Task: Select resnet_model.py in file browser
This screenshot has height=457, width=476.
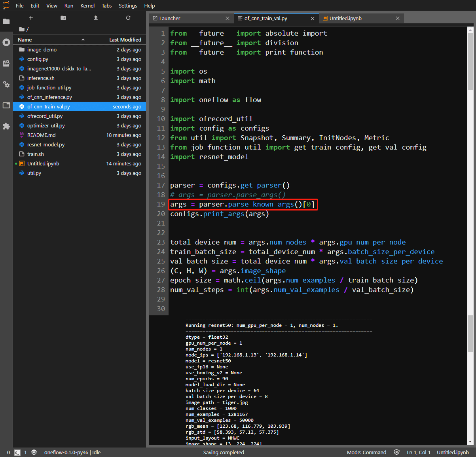Action: coord(46,144)
